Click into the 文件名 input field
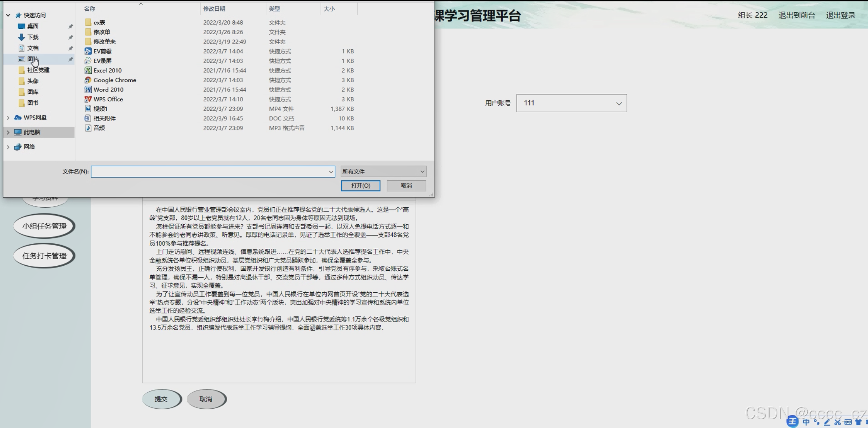868x428 pixels. 209,172
